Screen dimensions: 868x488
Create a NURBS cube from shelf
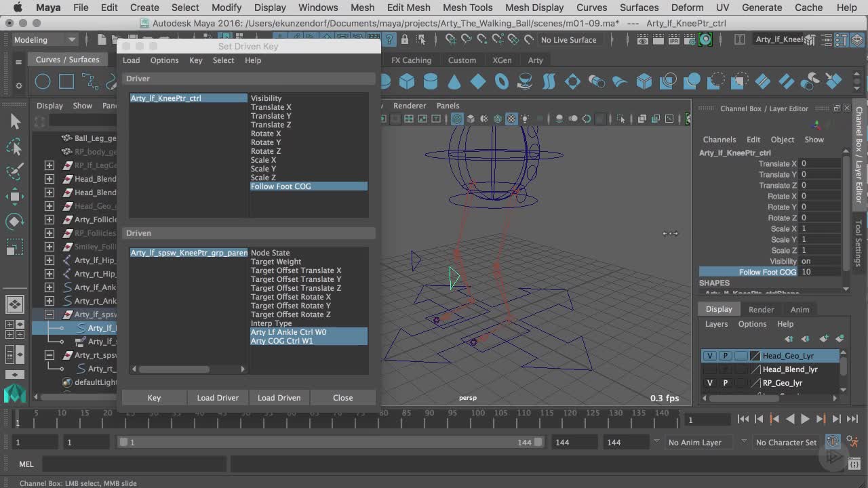[x=407, y=82]
